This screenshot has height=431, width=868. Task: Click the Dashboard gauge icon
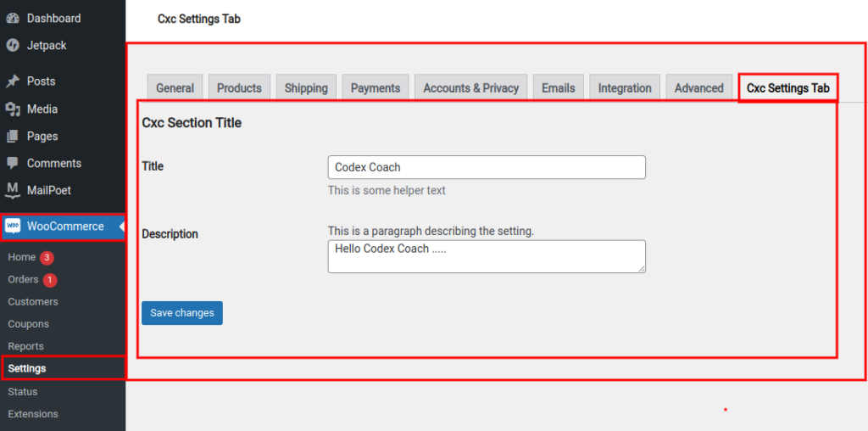13,18
